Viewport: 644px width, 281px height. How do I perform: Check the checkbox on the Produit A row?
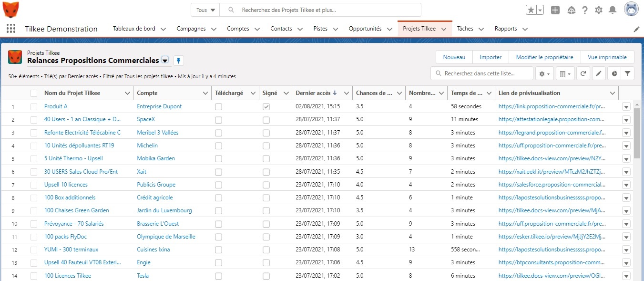(x=33, y=106)
